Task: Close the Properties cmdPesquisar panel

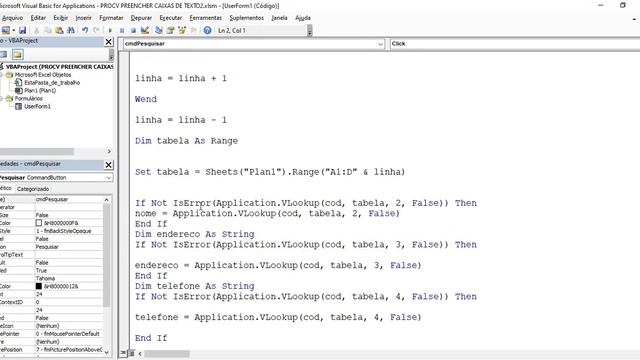Action: 109,164
